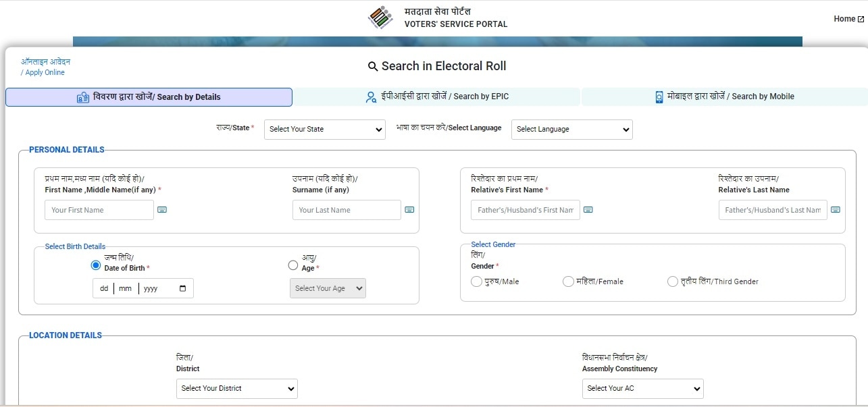Click keyboard icon beside Relative's First Name
This screenshot has width=868, height=407.
coord(588,210)
